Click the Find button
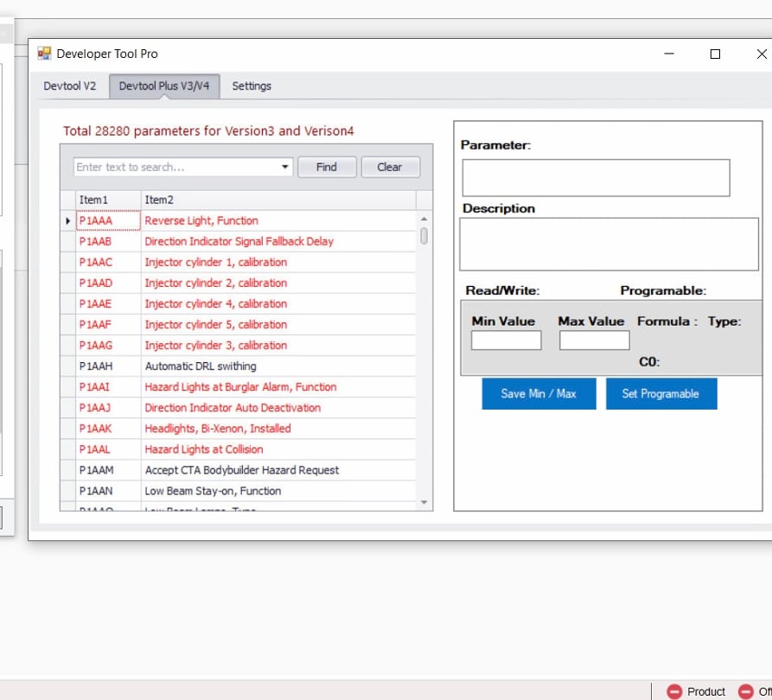Viewport: 772px width, 700px height. click(327, 167)
